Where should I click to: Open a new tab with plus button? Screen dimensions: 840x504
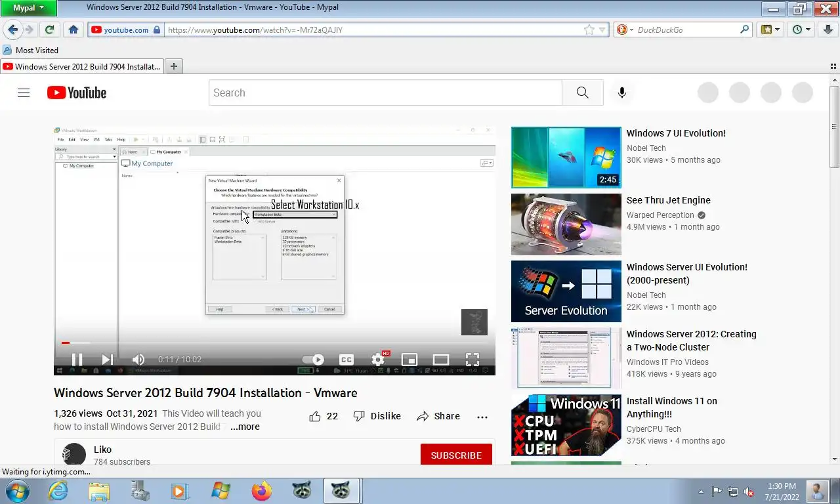pos(174,66)
